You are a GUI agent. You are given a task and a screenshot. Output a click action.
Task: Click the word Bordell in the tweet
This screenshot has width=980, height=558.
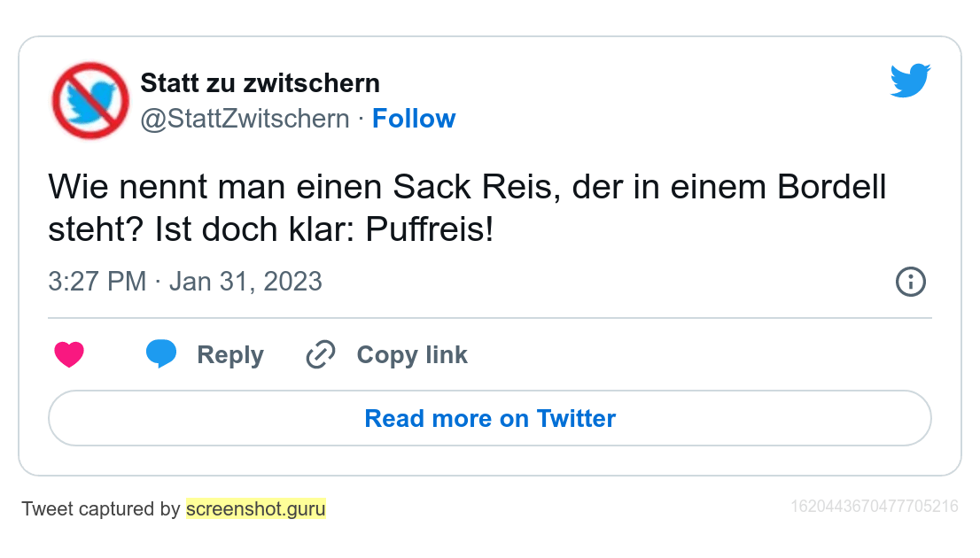pos(832,188)
